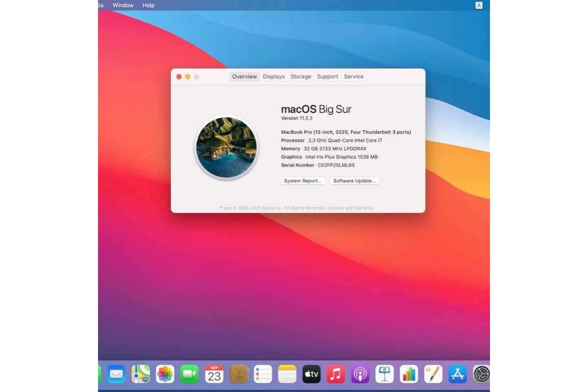Select the Storage tab
588x392 pixels.
[x=300, y=76]
